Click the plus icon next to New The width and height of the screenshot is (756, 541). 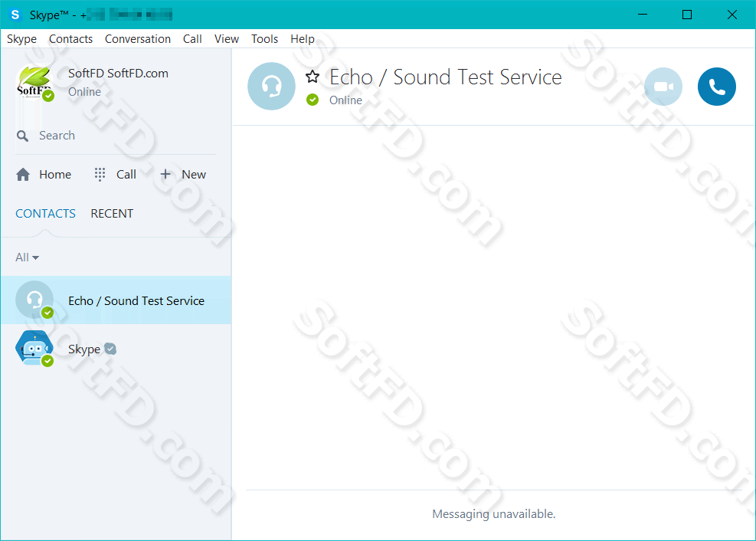[165, 174]
